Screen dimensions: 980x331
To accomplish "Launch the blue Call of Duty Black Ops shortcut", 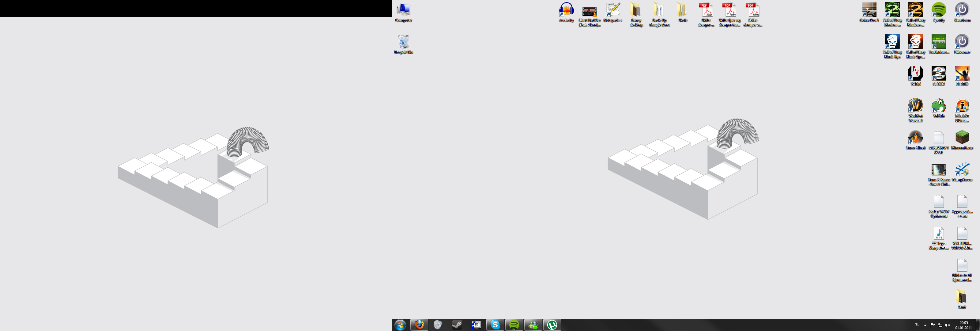I will [892, 47].
